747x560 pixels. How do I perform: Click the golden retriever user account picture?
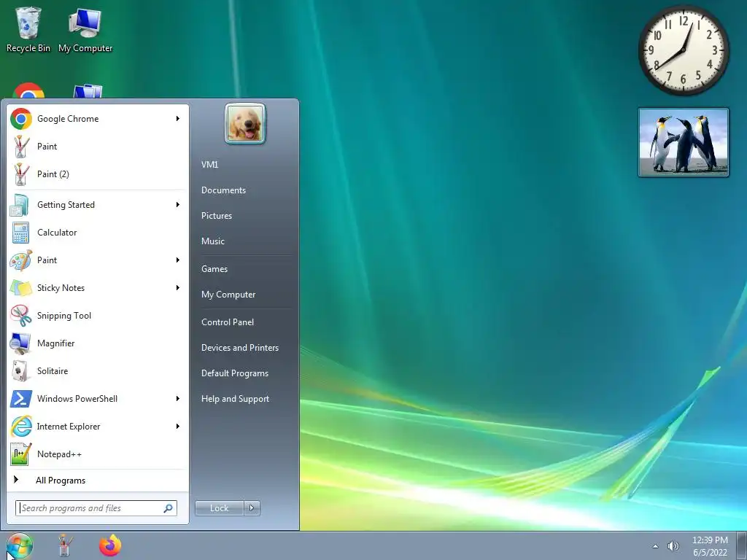245,123
